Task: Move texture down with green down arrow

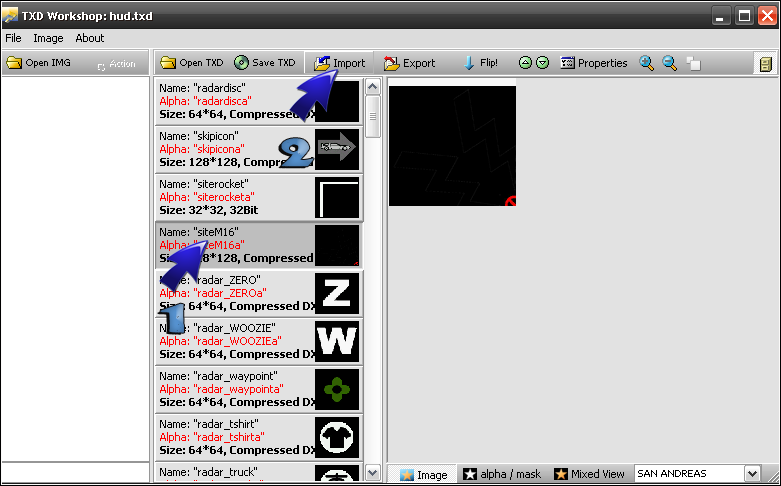Action: [542, 63]
